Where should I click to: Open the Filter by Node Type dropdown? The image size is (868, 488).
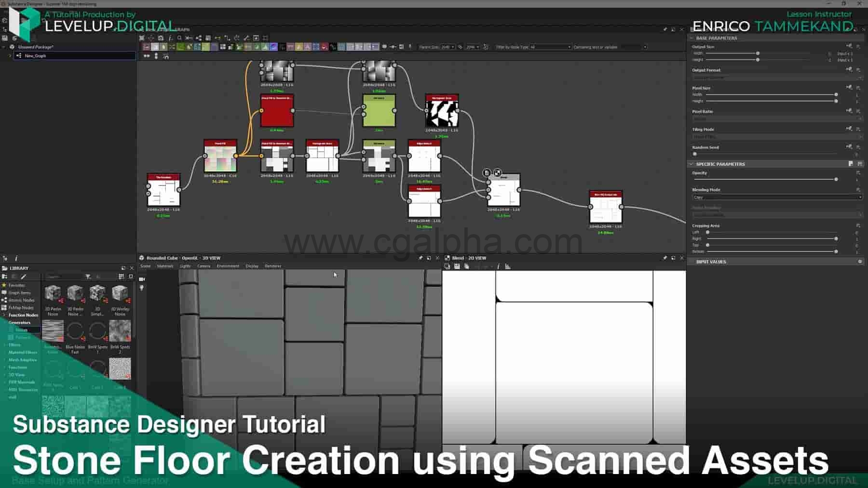551,47
